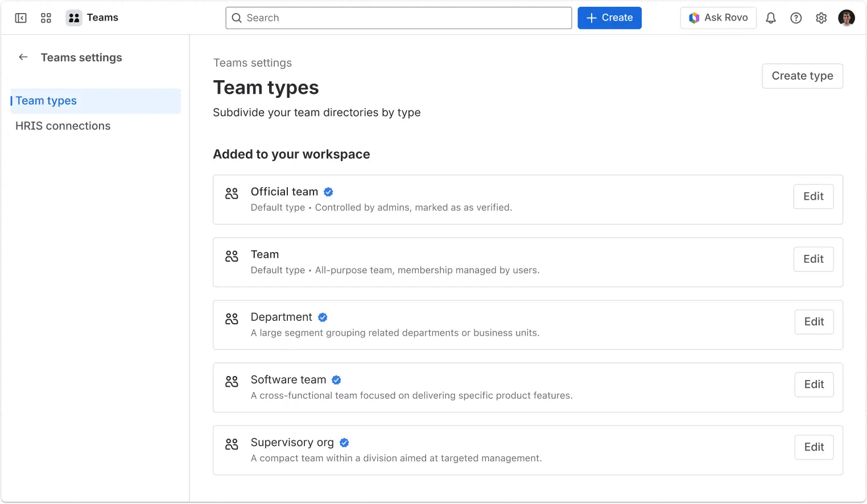Open the app switcher grid icon

[46, 18]
